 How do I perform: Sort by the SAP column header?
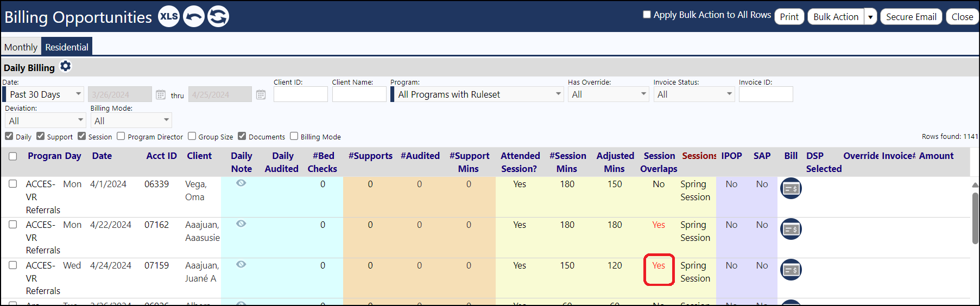[x=762, y=156]
